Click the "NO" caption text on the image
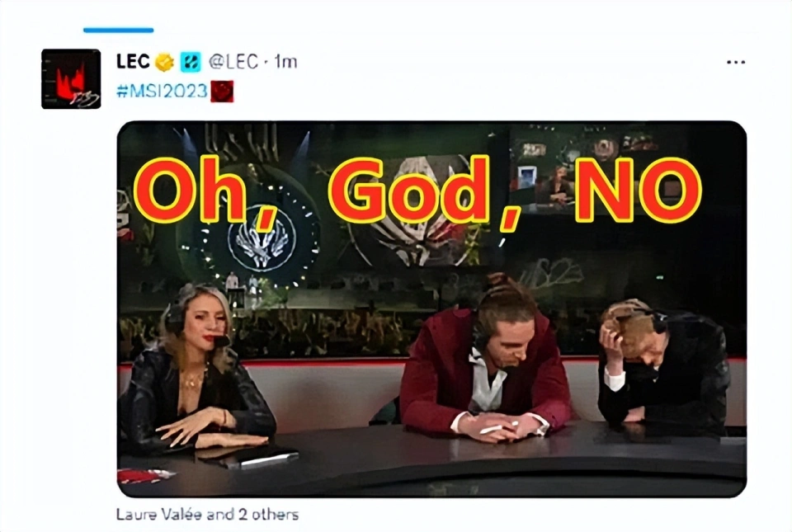Image resolution: width=792 pixels, height=532 pixels. pos(638,189)
